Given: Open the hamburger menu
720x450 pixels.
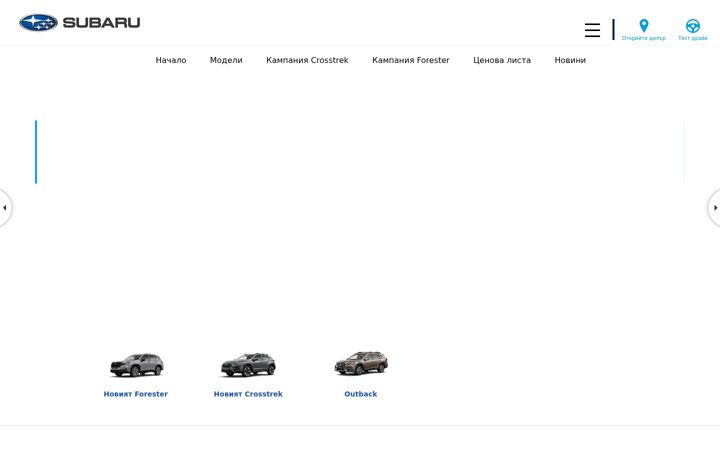Looking at the screenshot, I should pyautogui.click(x=592, y=30).
